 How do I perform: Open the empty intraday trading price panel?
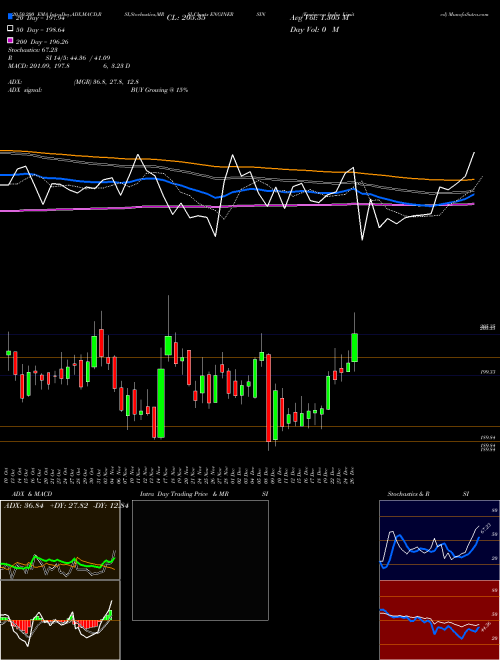[x=200, y=560]
